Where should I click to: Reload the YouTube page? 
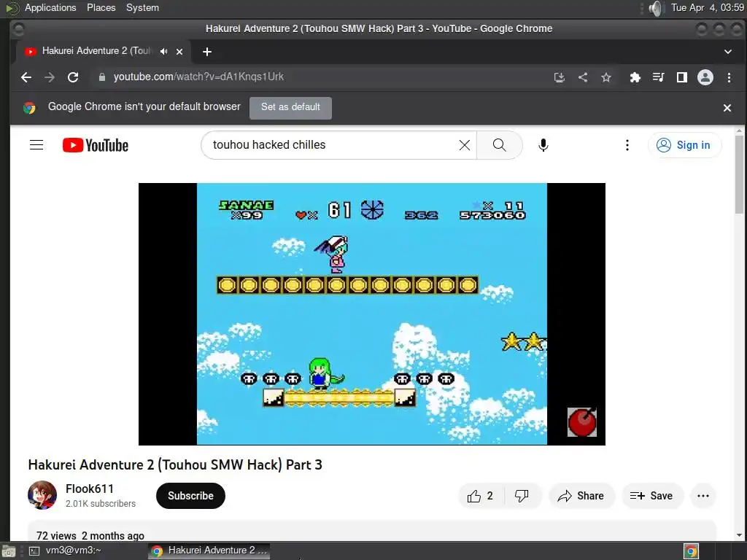(x=73, y=77)
